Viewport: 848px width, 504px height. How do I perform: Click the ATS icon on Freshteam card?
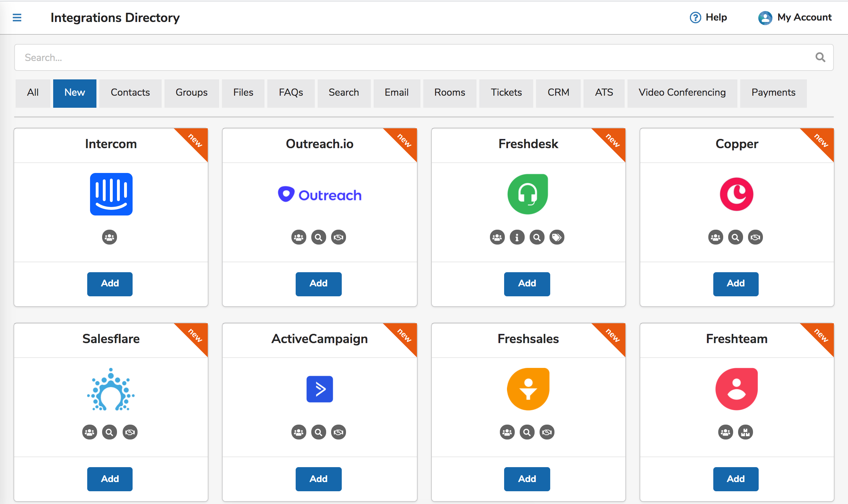tap(746, 432)
